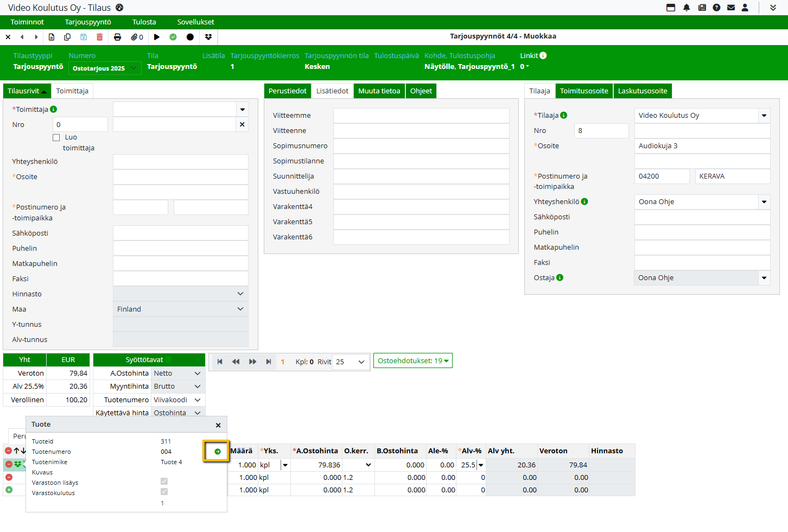Click the red trash delete icon
The height and width of the screenshot is (532, 788).
click(99, 37)
